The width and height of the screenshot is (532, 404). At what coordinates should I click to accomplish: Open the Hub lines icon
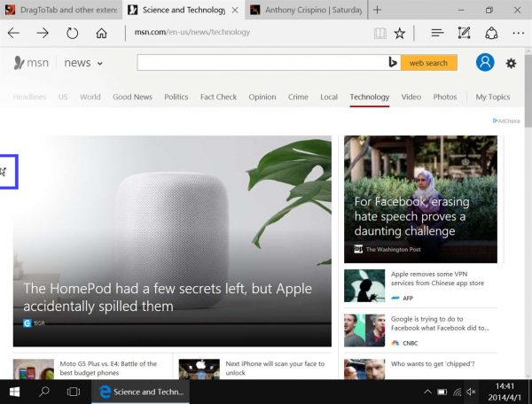coord(437,33)
